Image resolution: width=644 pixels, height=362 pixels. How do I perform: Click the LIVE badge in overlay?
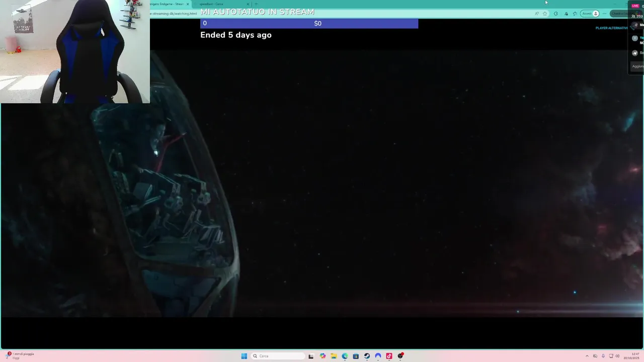point(635,6)
